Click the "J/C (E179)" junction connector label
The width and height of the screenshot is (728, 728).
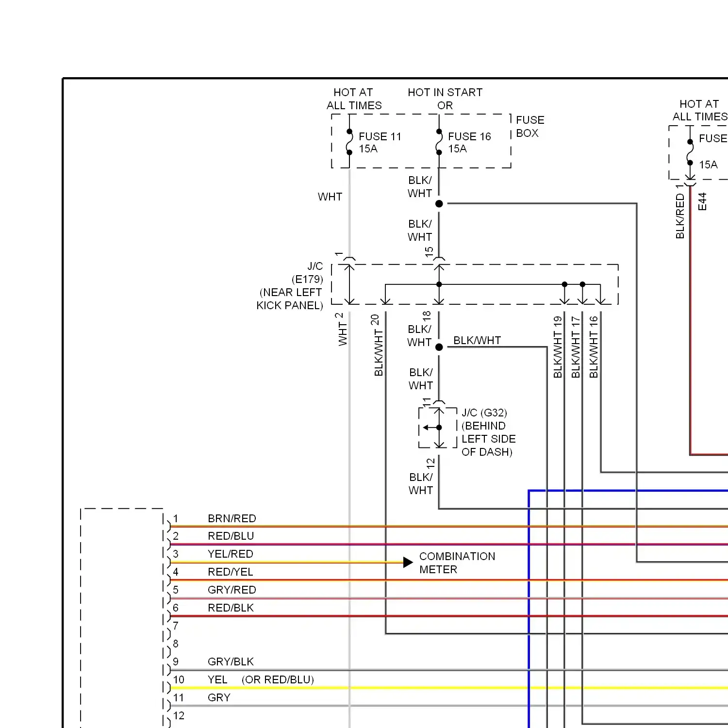(307, 273)
